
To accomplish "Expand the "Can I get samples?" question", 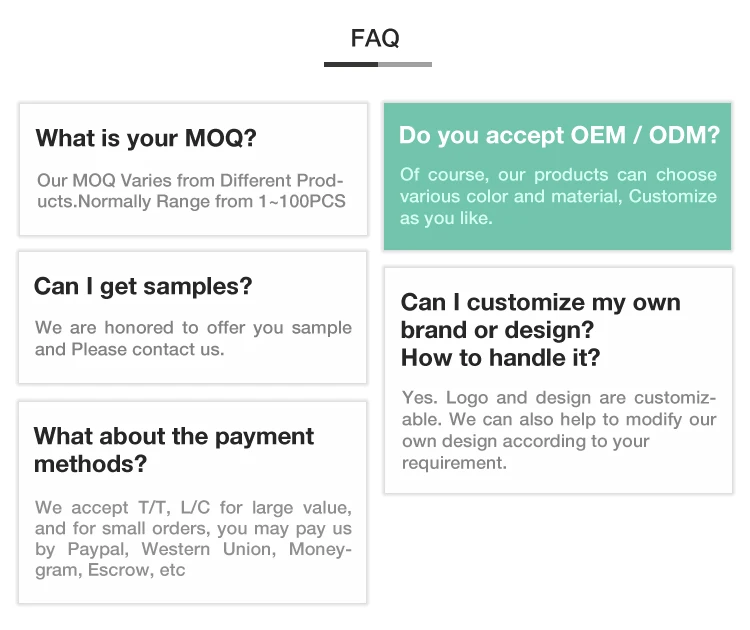I will (143, 287).
